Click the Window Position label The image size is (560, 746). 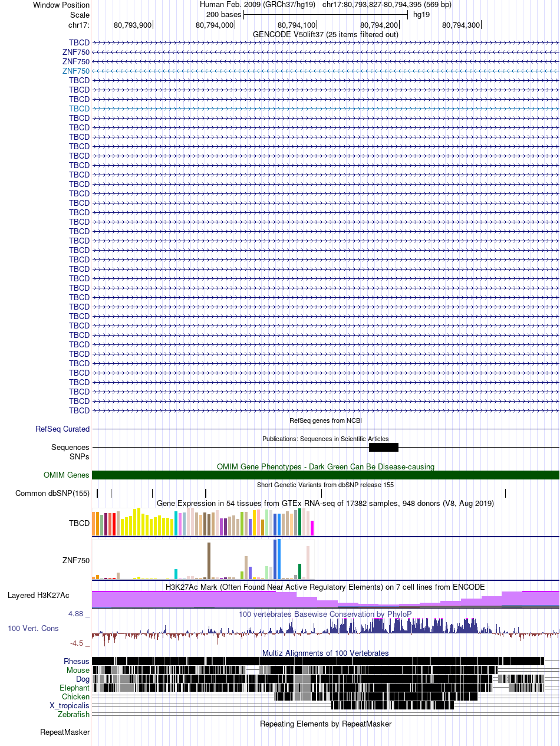point(62,5)
